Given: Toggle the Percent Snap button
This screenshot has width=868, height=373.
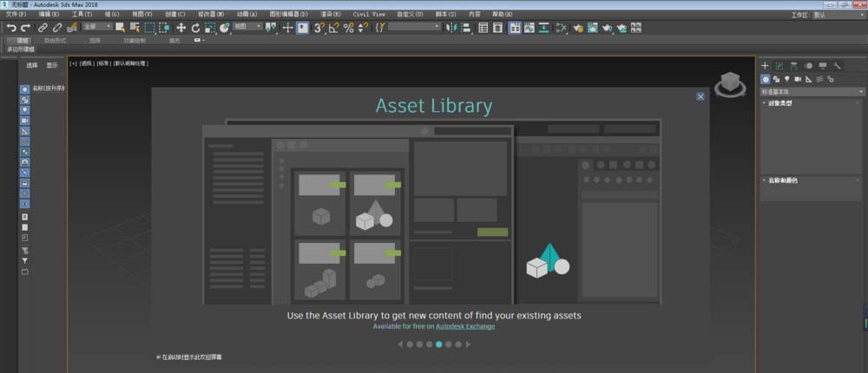Looking at the screenshot, I should 348,28.
